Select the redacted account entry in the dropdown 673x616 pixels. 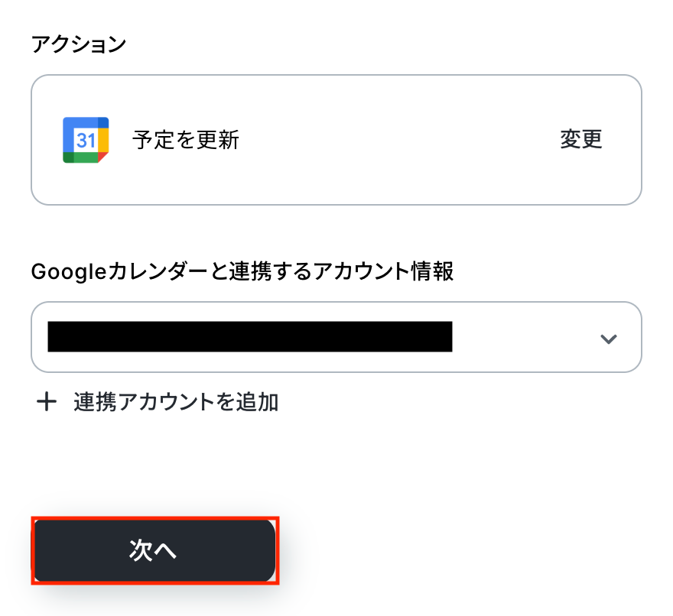click(x=249, y=337)
